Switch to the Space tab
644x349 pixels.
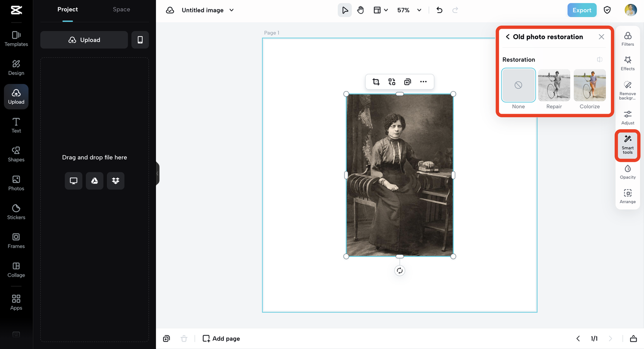[121, 10]
